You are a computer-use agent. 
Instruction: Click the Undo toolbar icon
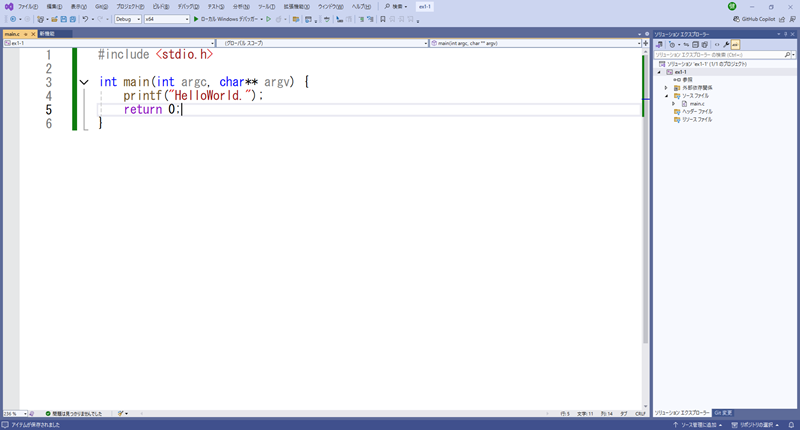coord(85,19)
